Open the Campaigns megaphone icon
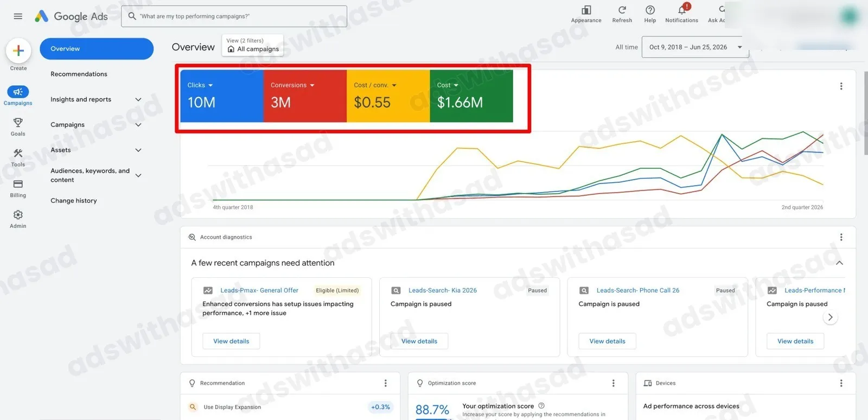Screen dimensions: 868x420 click(18, 92)
